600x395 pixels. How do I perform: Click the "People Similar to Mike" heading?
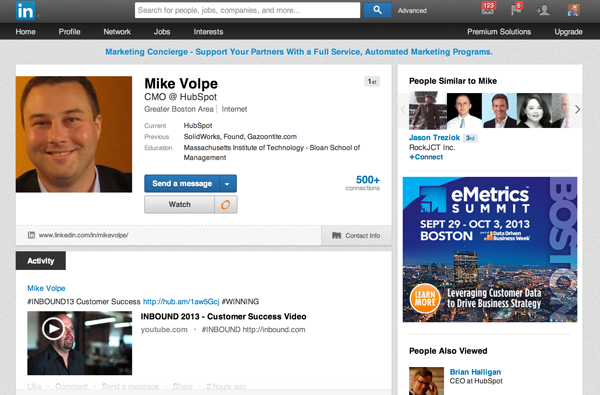[x=453, y=81]
